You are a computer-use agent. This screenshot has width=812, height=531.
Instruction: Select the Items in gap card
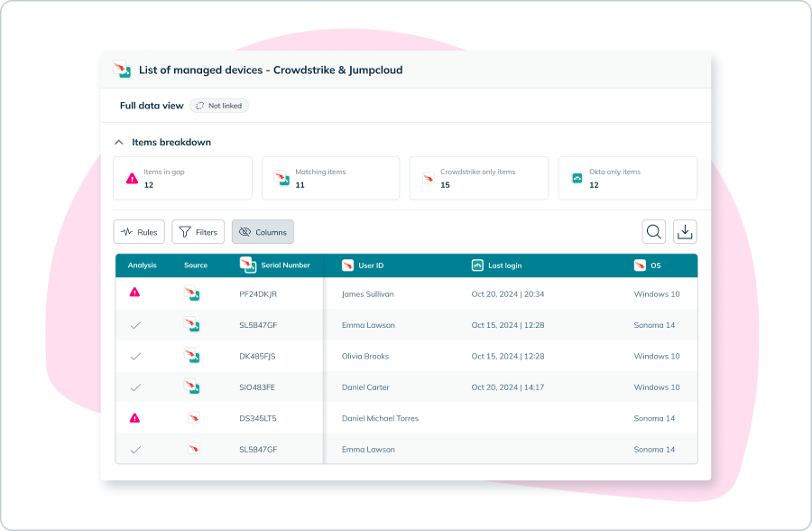[182, 179]
